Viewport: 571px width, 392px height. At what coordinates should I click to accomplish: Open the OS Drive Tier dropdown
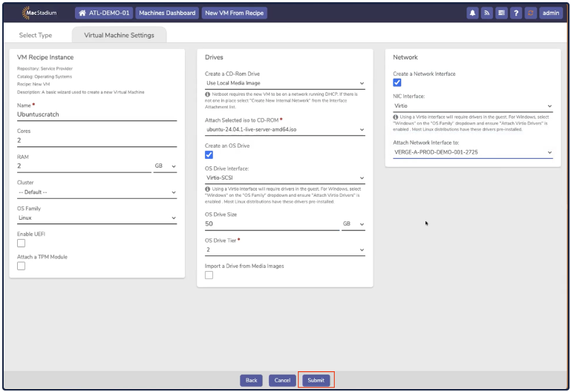click(x=285, y=249)
